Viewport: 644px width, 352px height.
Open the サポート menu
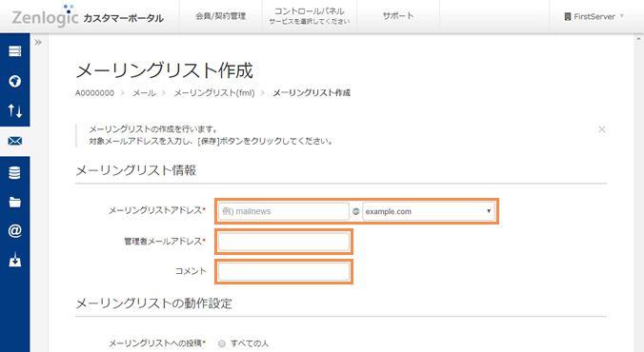click(398, 16)
